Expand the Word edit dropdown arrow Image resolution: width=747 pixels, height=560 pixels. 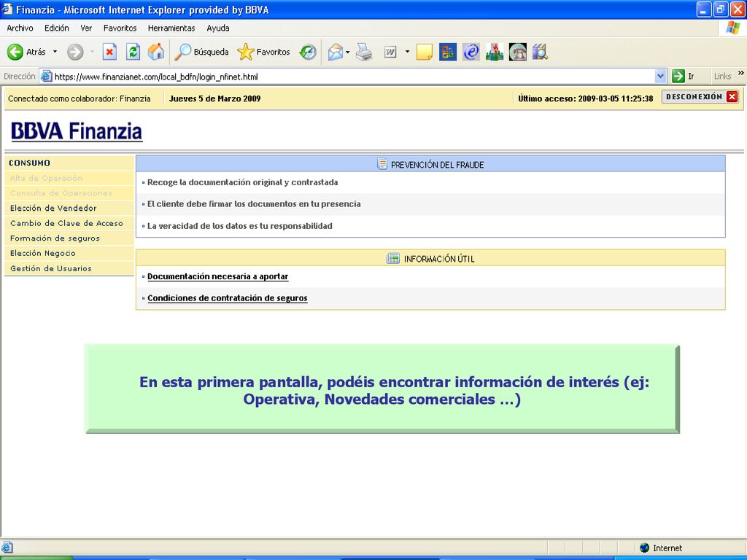407,52
